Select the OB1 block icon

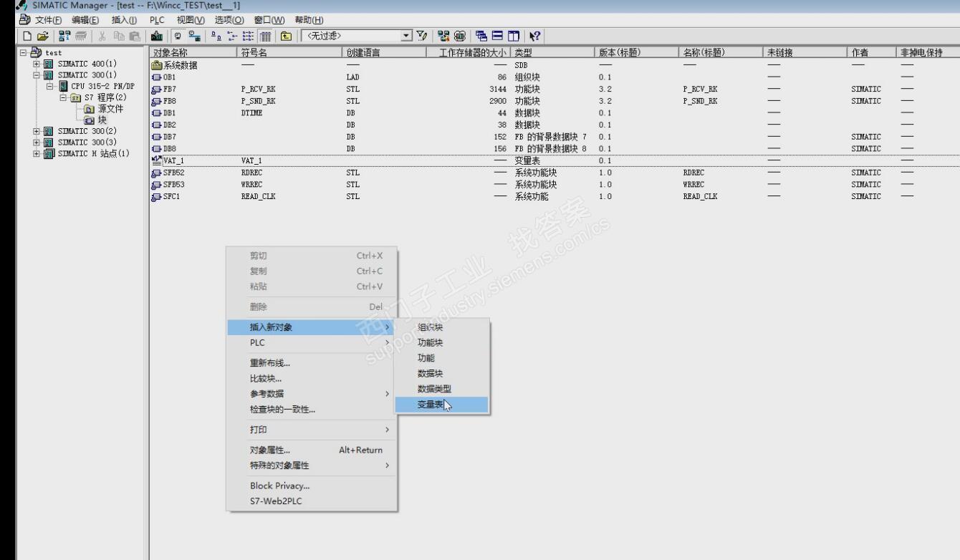point(158,77)
